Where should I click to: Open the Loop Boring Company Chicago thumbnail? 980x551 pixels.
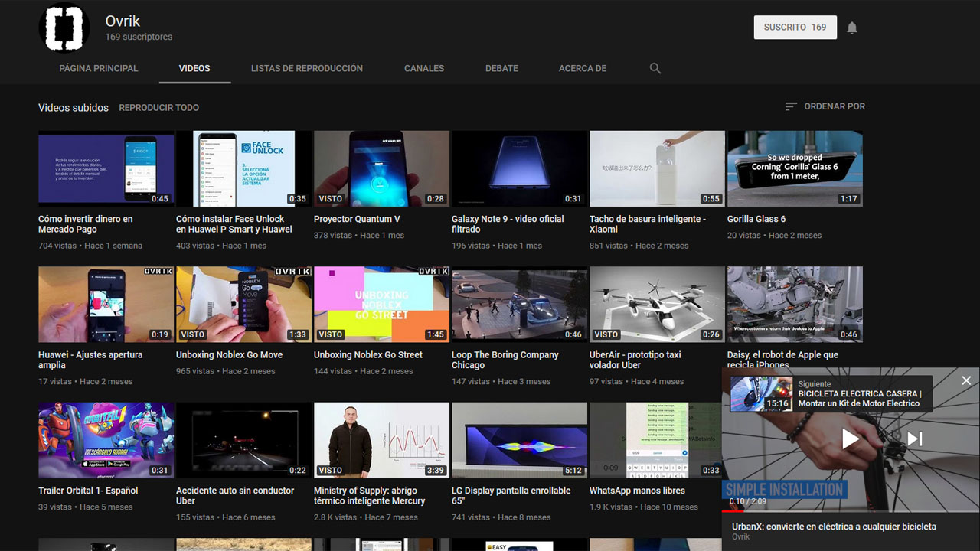click(x=519, y=305)
